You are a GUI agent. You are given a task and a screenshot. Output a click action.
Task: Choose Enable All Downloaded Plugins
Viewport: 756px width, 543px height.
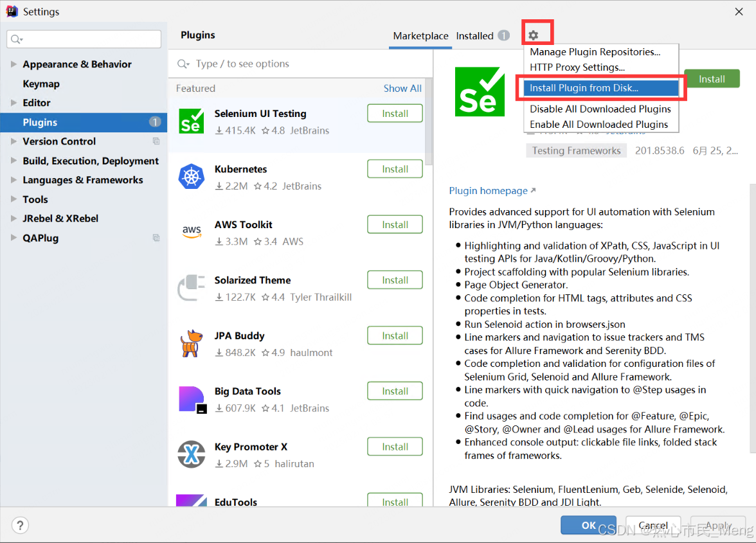click(x=600, y=124)
